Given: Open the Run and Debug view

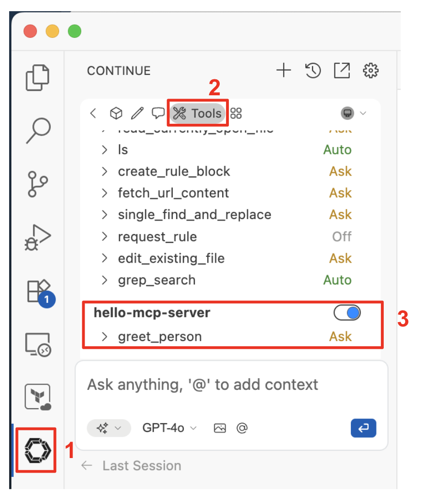Looking at the screenshot, I should tap(38, 237).
